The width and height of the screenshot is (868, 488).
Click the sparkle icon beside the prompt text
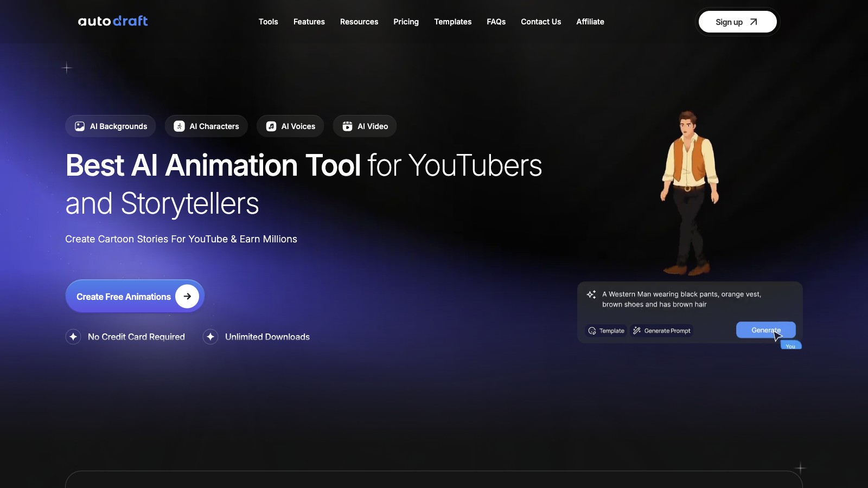click(591, 294)
